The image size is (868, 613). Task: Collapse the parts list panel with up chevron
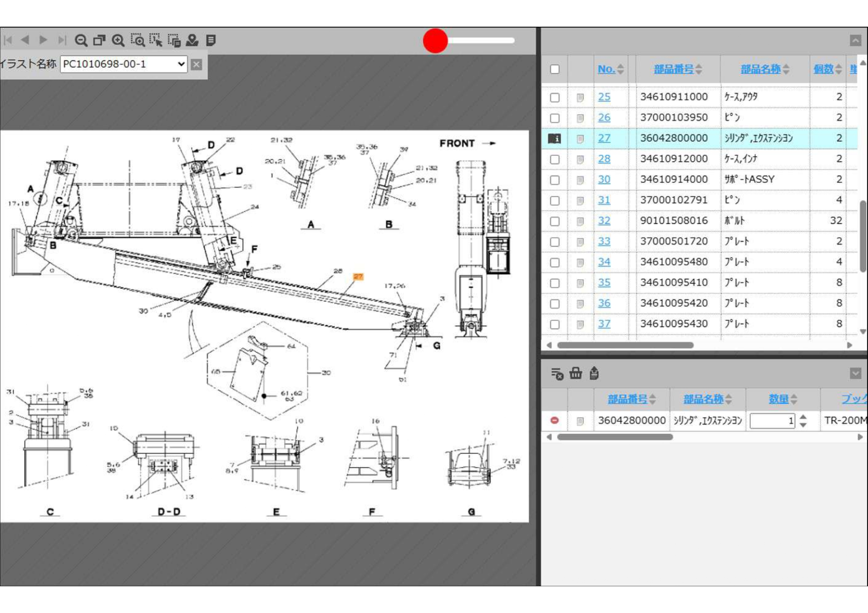coord(855,41)
